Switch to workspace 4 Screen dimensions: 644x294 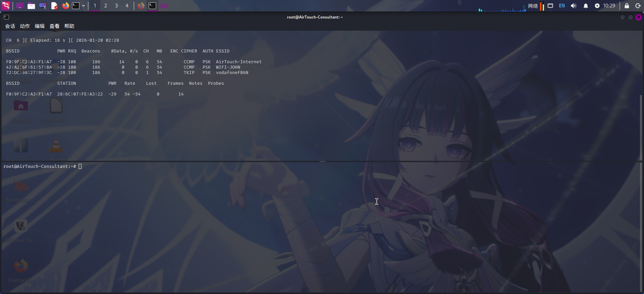click(127, 6)
